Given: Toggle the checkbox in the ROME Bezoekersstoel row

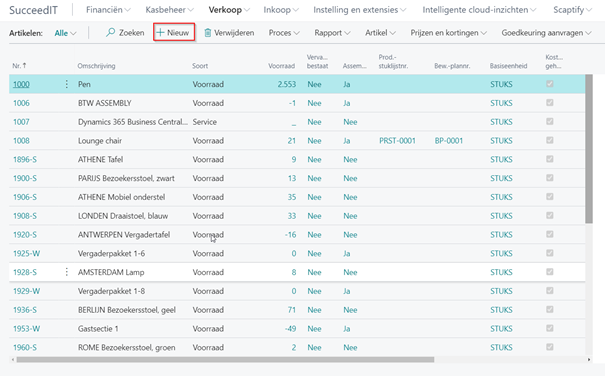Looking at the screenshot, I should [550, 347].
